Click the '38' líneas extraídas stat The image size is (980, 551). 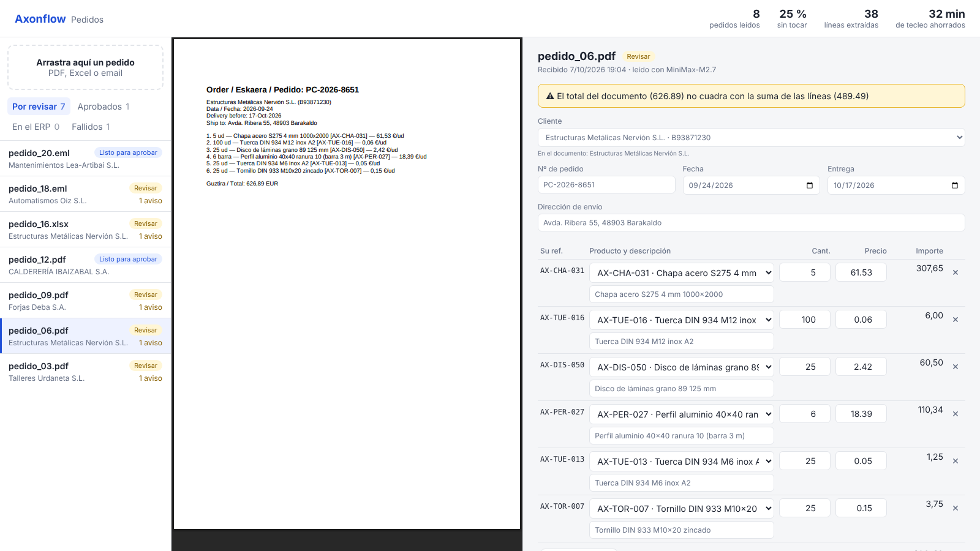(851, 19)
